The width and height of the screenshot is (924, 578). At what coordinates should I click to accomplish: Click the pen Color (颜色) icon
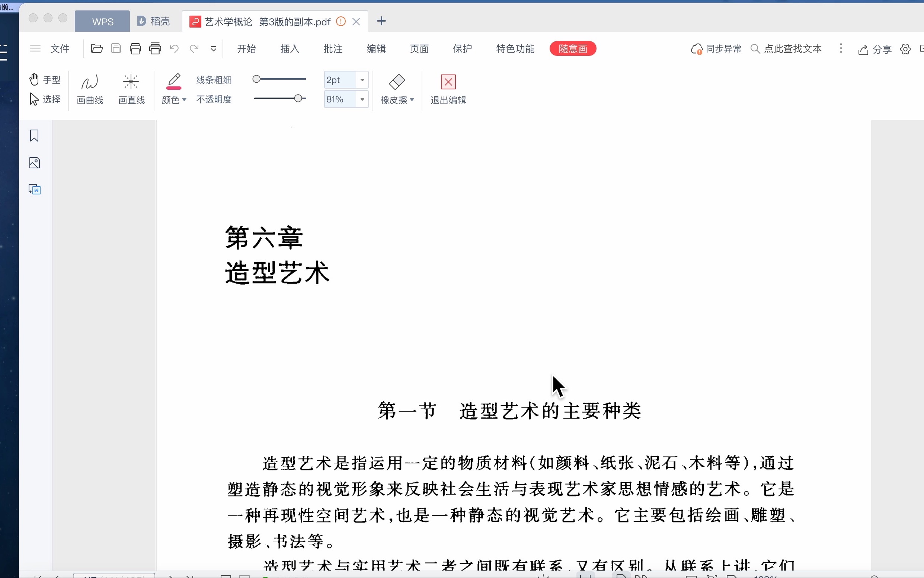pyautogui.click(x=174, y=81)
